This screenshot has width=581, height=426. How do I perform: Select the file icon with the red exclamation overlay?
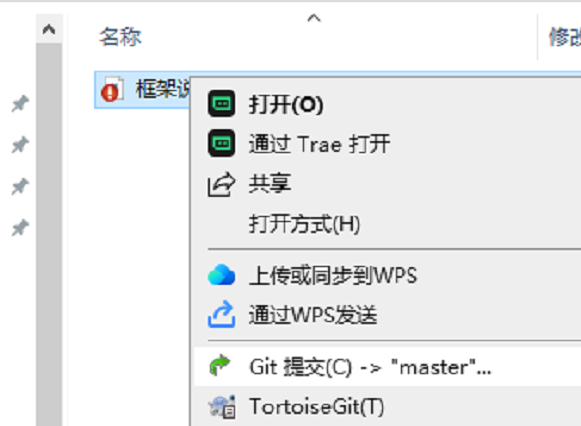(x=112, y=89)
